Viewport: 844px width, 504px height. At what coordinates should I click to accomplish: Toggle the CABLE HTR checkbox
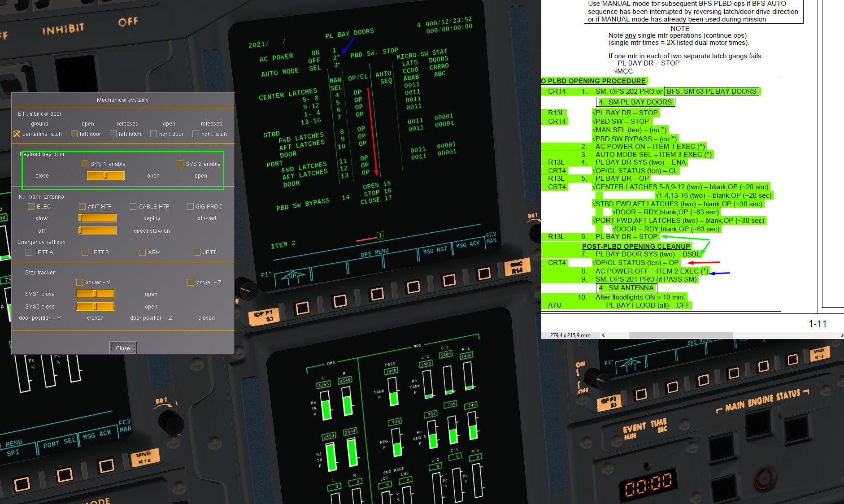pyautogui.click(x=133, y=206)
